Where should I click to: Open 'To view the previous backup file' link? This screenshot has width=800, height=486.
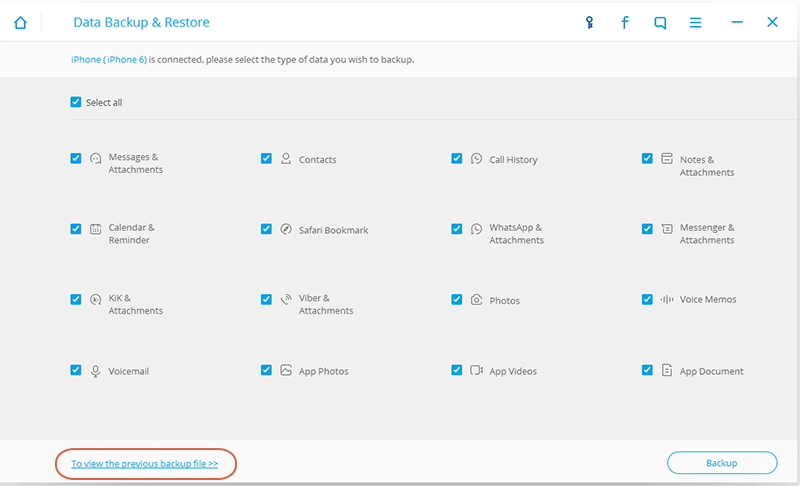[144, 464]
